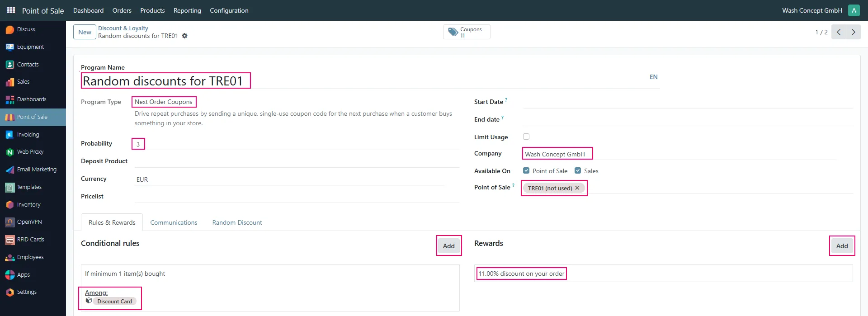Screen dimensions: 868x316
Task: Uncheck Sales availability checkbox
Action: (578, 170)
